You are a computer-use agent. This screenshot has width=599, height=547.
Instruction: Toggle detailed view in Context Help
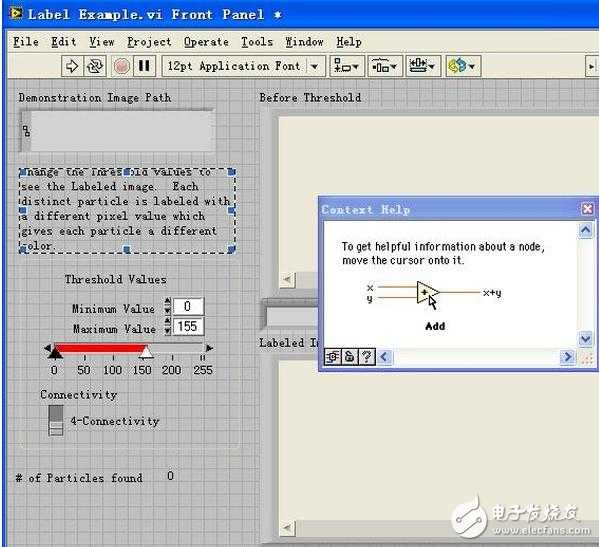coord(332,357)
